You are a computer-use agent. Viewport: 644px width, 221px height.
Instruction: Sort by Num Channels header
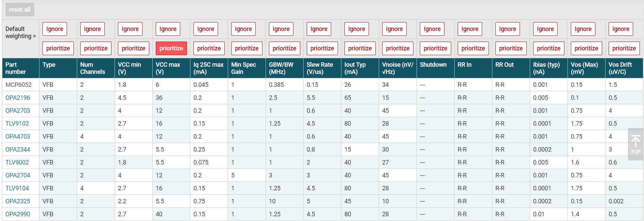pos(92,68)
